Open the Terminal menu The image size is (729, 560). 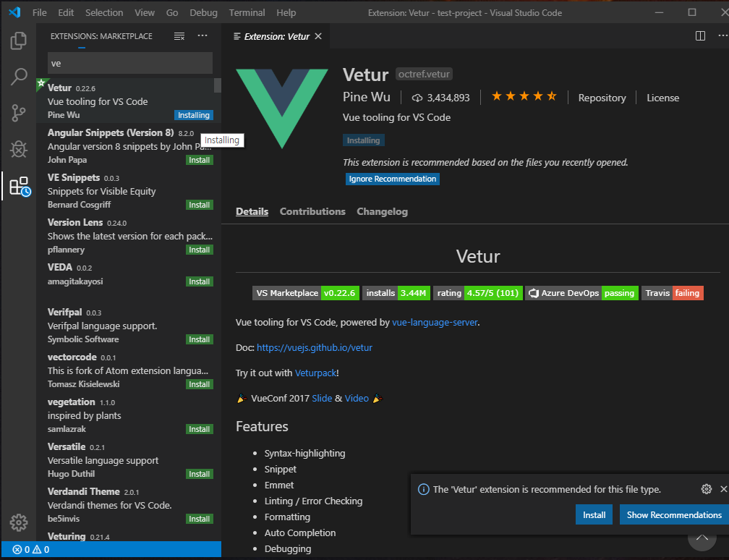[x=247, y=12]
